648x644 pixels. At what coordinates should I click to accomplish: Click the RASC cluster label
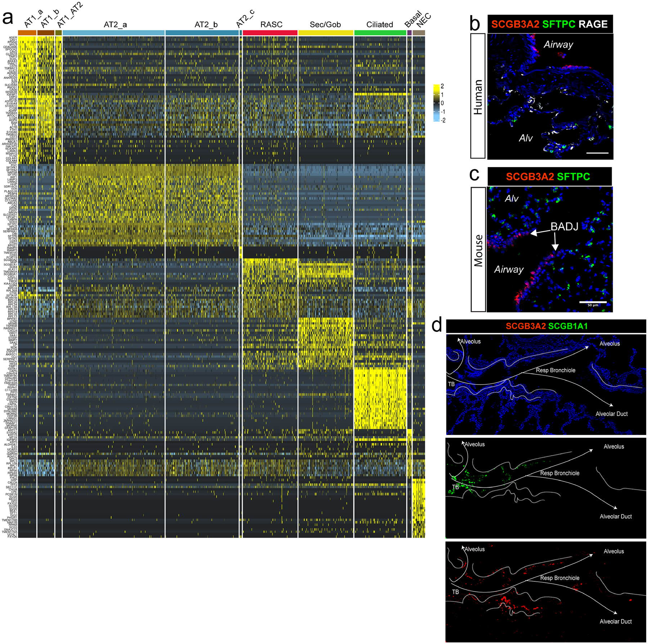click(271, 24)
